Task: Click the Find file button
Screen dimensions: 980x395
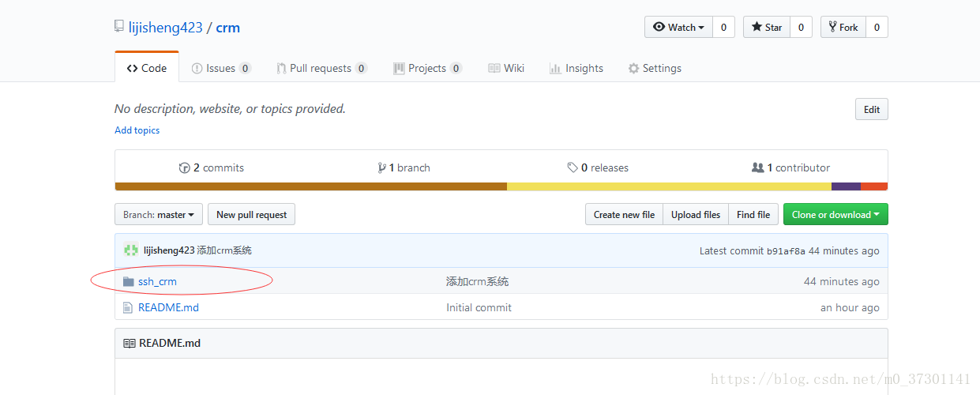Action: [753, 214]
